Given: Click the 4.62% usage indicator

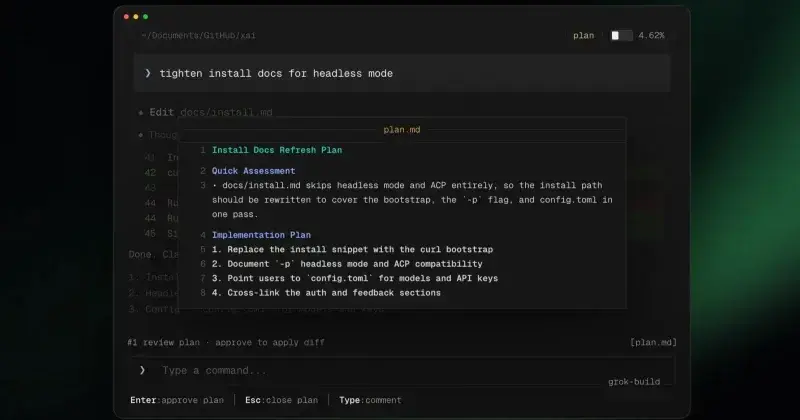Looking at the screenshot, I should tap(651, 35).
